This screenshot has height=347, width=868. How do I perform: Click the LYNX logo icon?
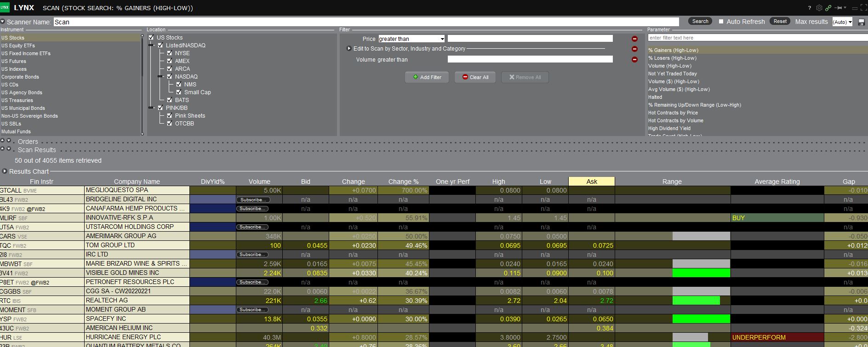coord(5,8)
